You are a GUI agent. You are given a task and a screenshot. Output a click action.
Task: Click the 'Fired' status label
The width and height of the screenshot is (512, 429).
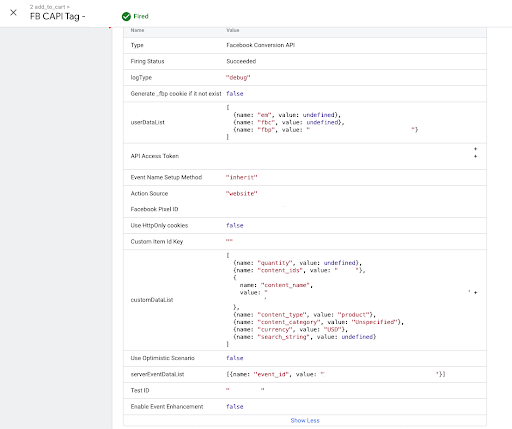coord(141,16)
